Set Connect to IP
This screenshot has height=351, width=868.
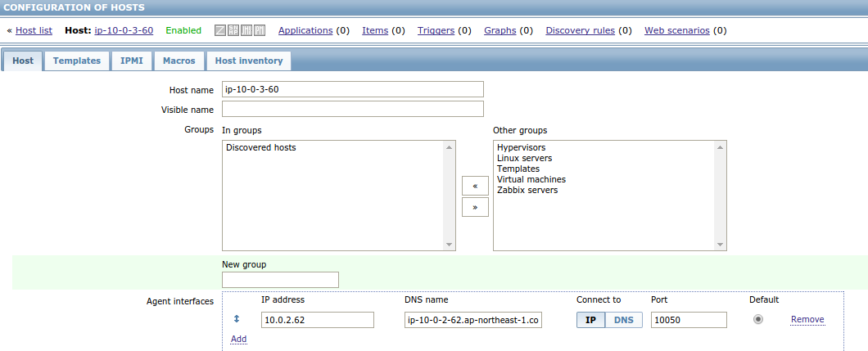tap(590, 320)
